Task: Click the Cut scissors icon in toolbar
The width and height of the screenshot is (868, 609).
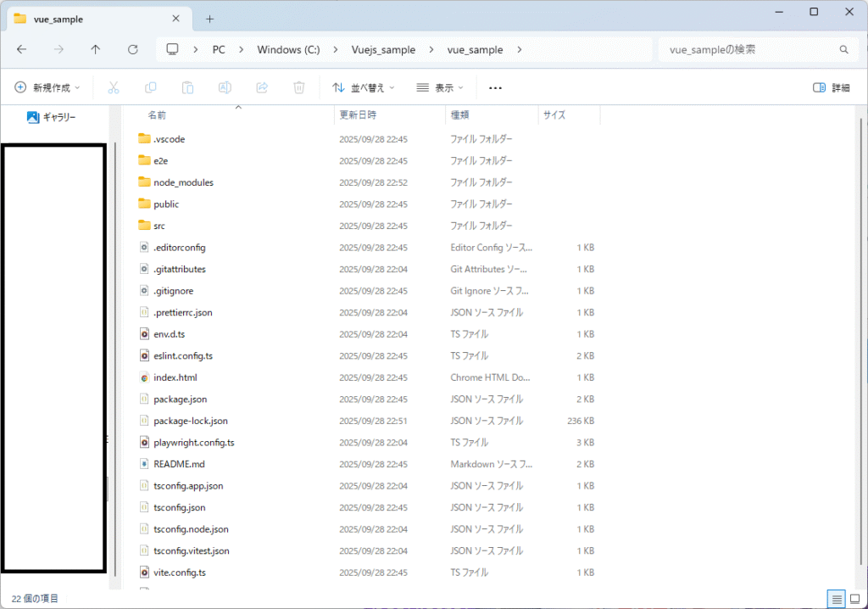Action: pyautogui.click(x=114, y=87)
